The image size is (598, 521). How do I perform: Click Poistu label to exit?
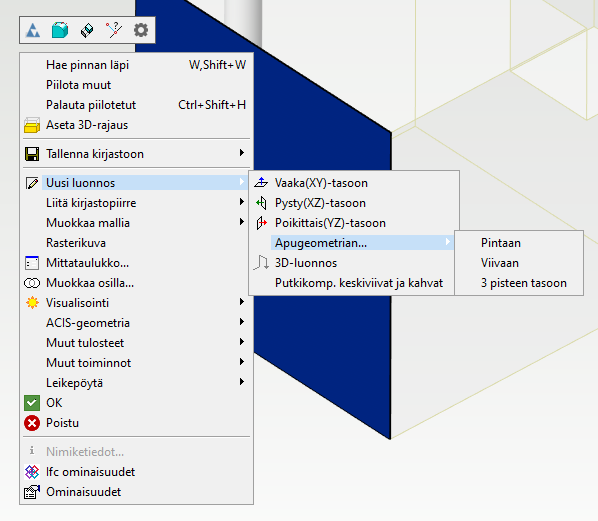(x=63, y=423)
